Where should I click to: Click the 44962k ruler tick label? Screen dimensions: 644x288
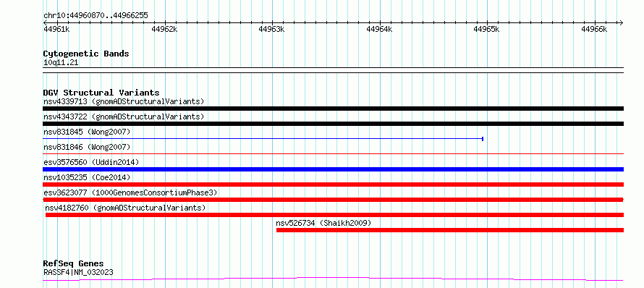164,29
